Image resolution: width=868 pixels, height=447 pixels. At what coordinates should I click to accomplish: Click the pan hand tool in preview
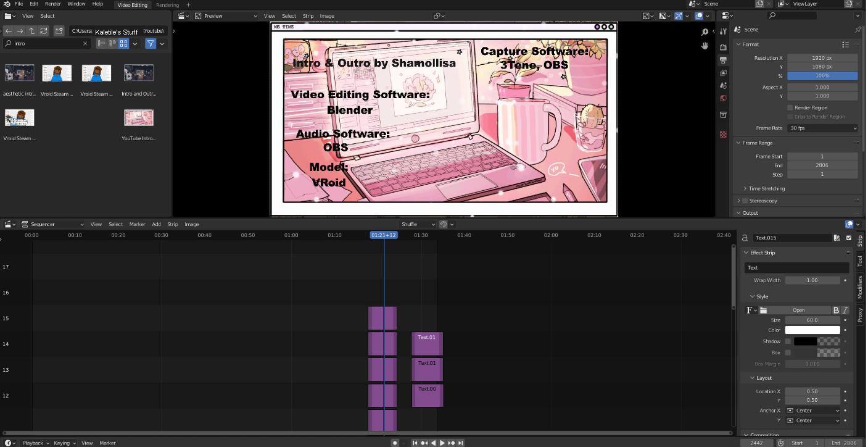705,46
